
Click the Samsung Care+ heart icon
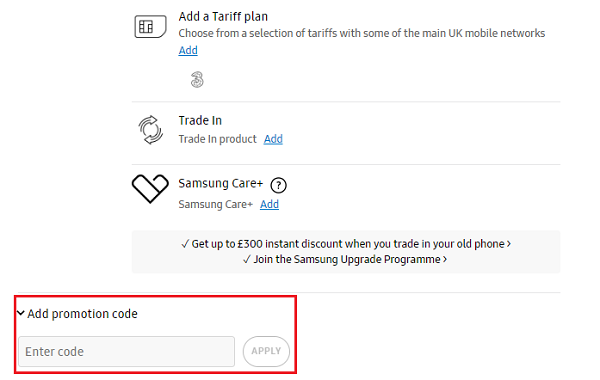click(150, 188)
